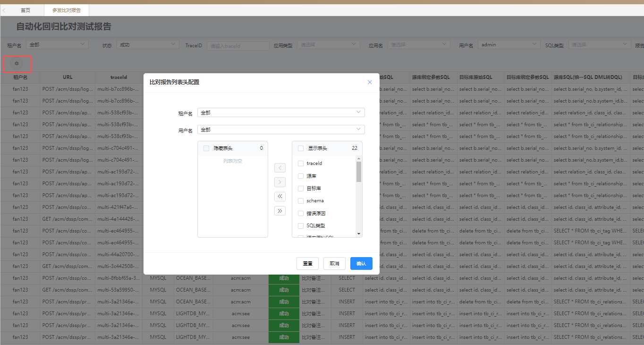This screenshot has height=345, width=644.
Task: Toggle the 显示表头 select-all checkbox
Action: coord(301,147)
